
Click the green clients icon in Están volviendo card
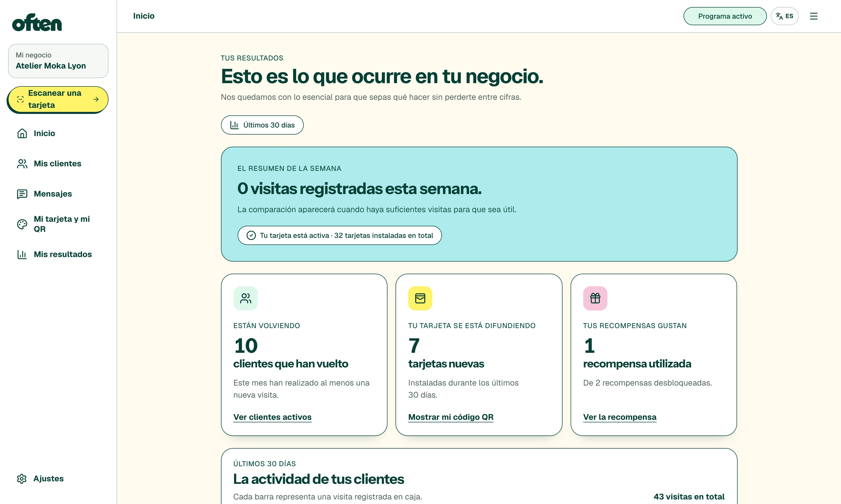tap(245, 298)
